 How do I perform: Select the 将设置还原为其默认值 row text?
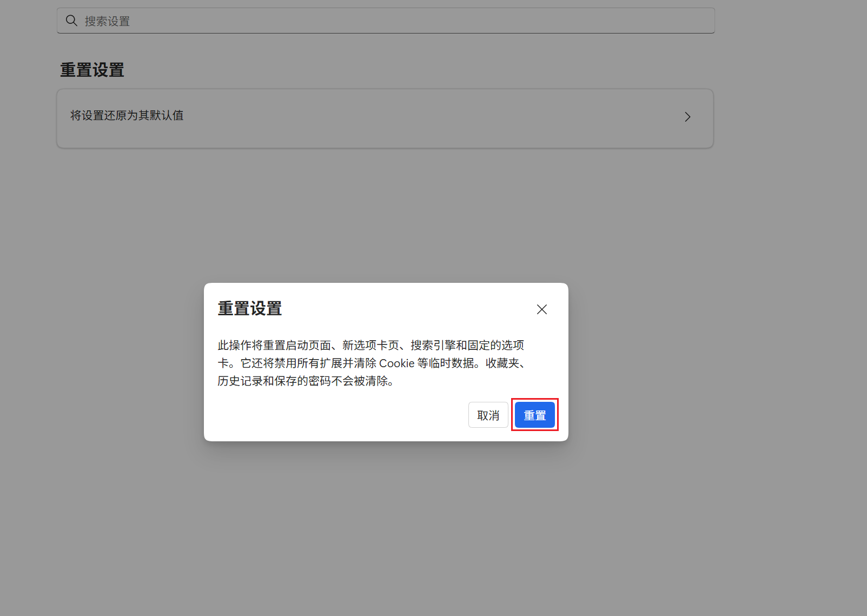point(127,115)
